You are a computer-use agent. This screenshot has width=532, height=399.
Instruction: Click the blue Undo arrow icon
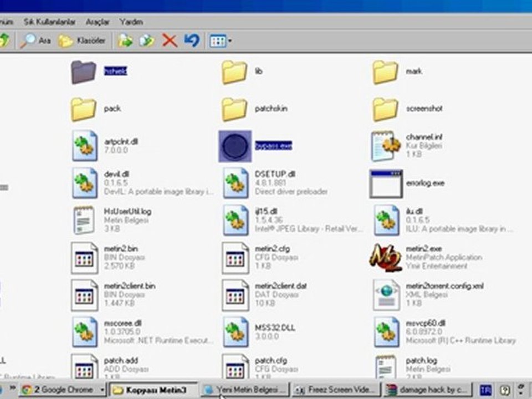(x=192, y=40)
